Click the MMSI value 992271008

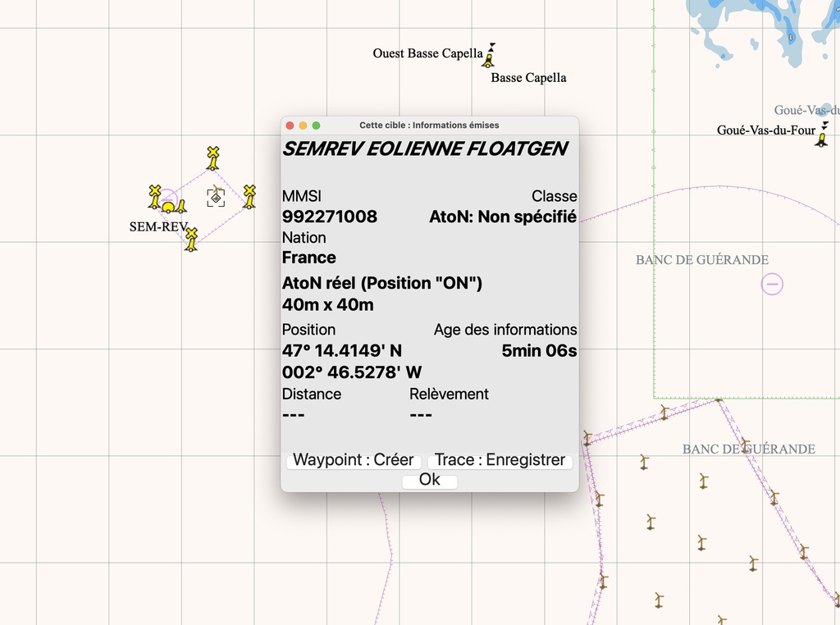(x=330, y=217)
